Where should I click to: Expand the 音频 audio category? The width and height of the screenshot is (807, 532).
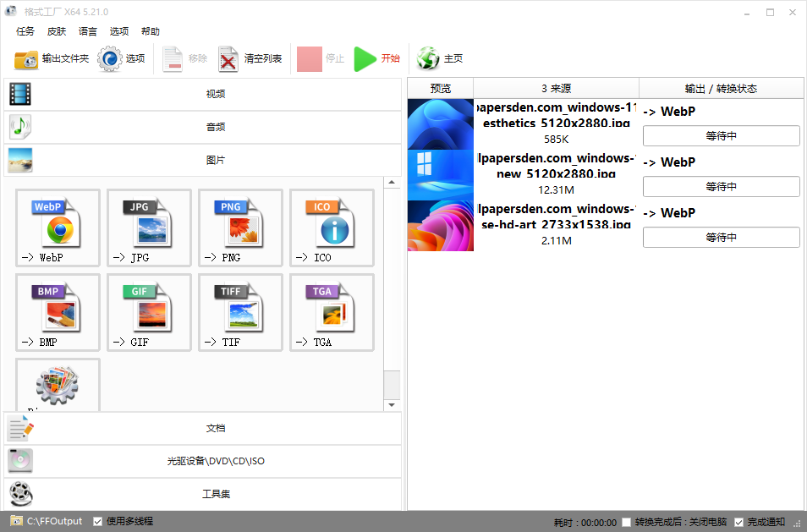tap(216, 126)
